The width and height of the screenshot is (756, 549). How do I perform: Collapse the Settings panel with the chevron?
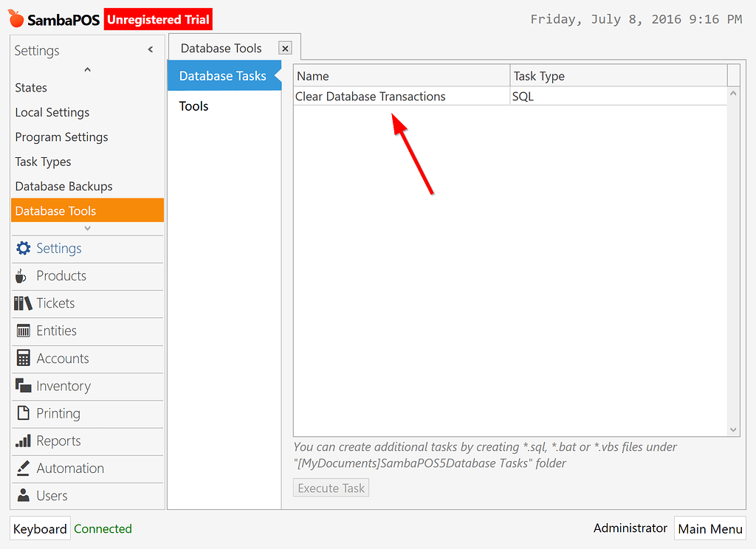click(x=150, y=49)
